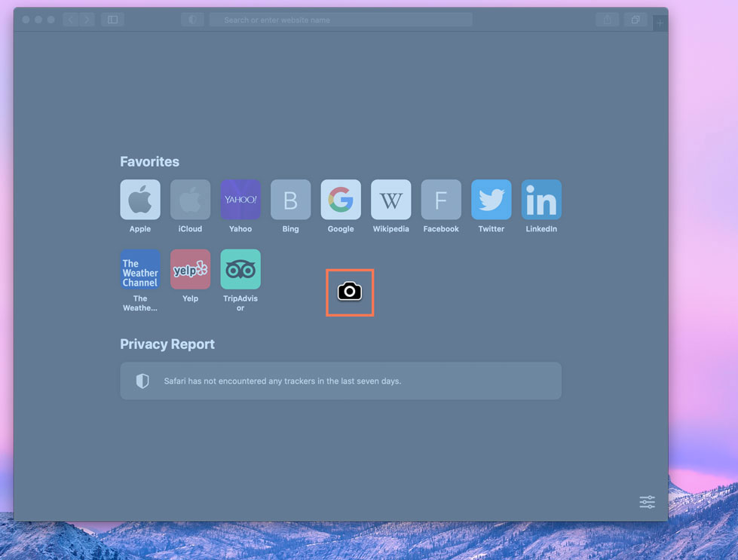Screen dimensions: 738x560
Task: Open the TripAdvisor favorite
Action: click(x=240, y=270)
